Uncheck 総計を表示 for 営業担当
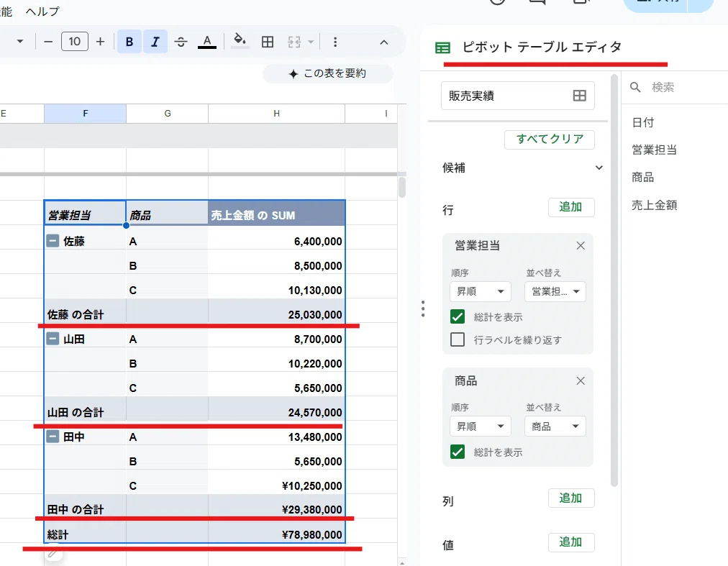 (458, 316)
